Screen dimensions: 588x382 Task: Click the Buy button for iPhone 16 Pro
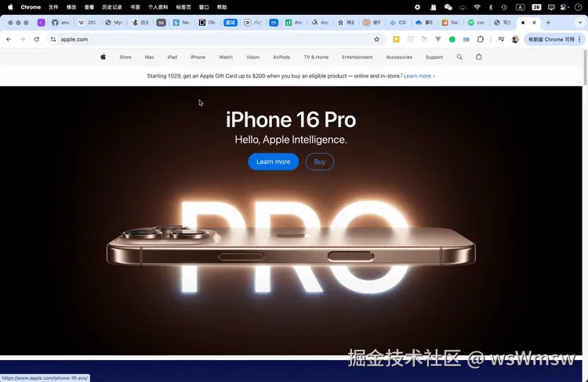320,162
